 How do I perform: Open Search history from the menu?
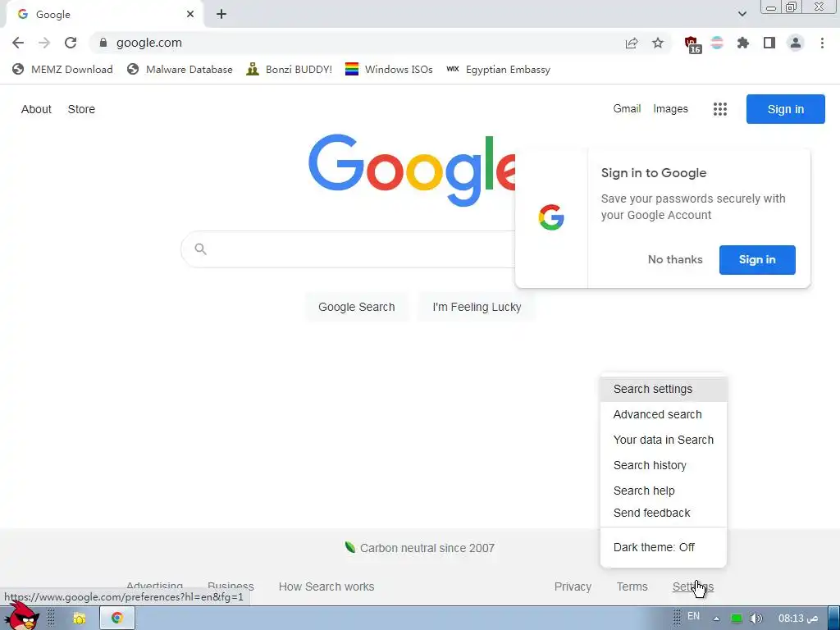click(x=663, y=466)
